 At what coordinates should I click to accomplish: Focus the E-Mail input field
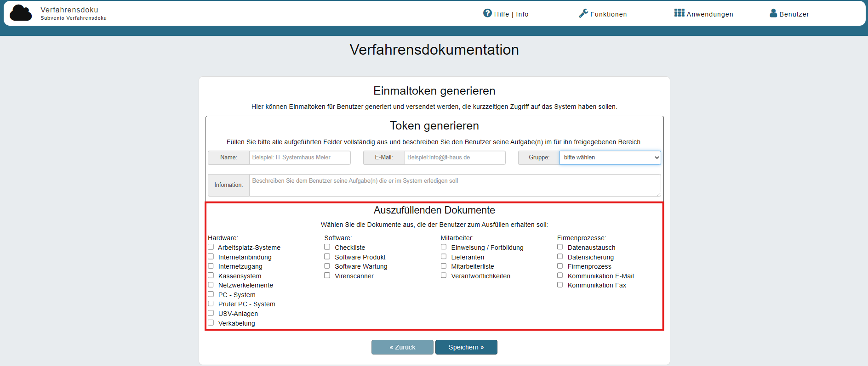pyautogui.click(x=455, y=158)
